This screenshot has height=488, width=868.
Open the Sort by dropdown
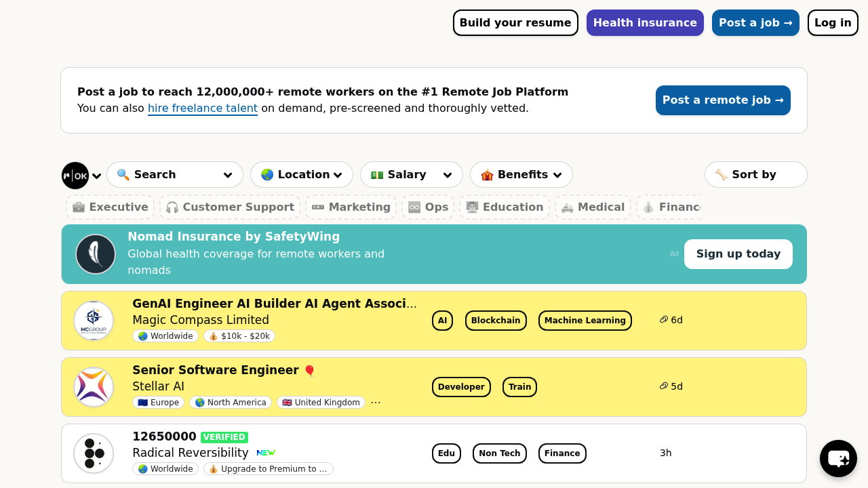click(756, 175)
